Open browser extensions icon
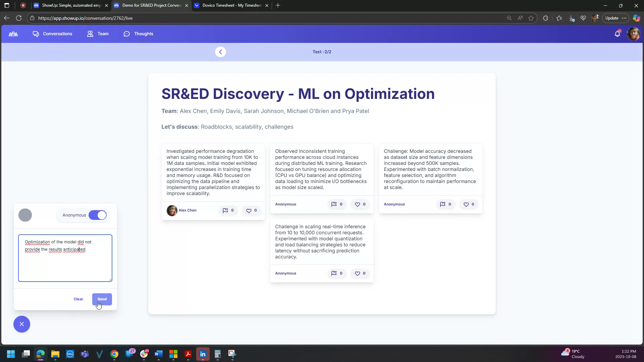Image resolution: width=644 pixels, height=362 pixels. coord(546,18)
